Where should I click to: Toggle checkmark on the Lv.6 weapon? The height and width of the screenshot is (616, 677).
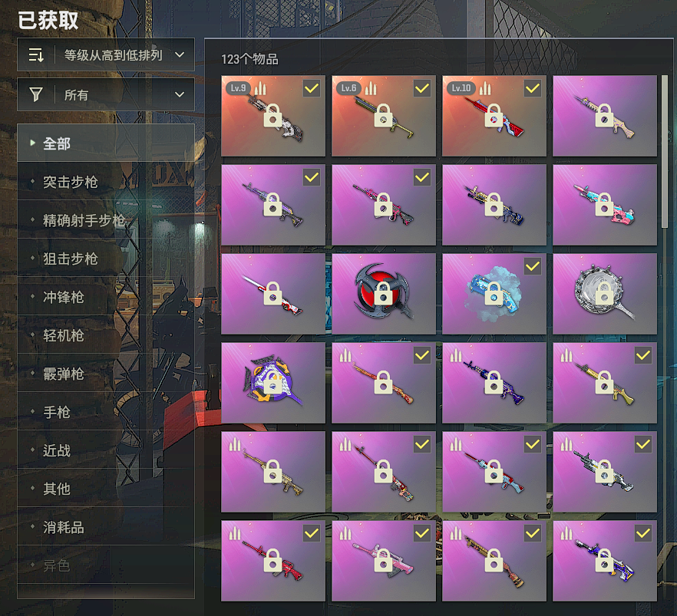[x=422, y=88]
